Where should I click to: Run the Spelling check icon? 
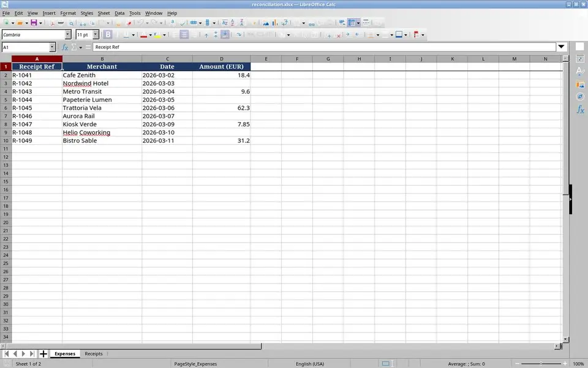(x=183, y=23)
